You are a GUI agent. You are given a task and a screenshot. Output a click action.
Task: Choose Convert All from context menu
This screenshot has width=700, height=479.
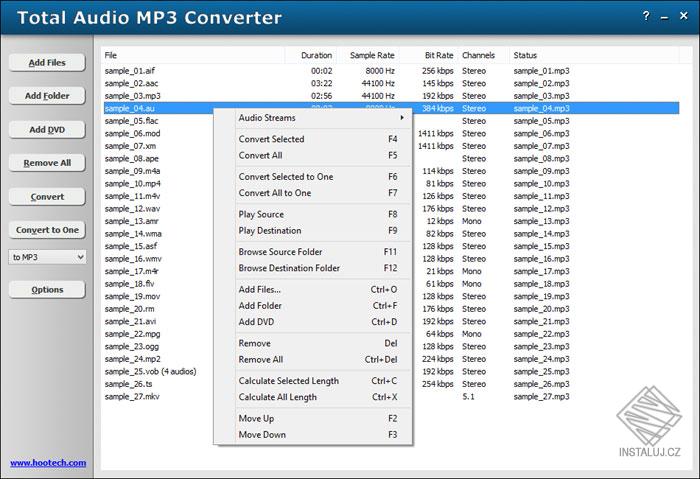(322, 155)
